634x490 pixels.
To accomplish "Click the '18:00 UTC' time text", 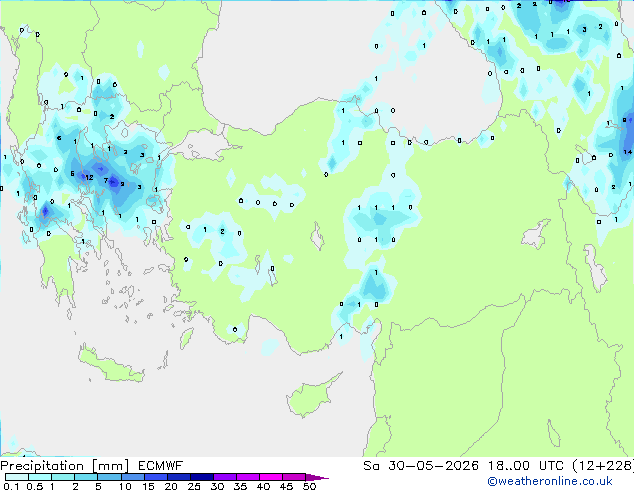I will (526, 466).
